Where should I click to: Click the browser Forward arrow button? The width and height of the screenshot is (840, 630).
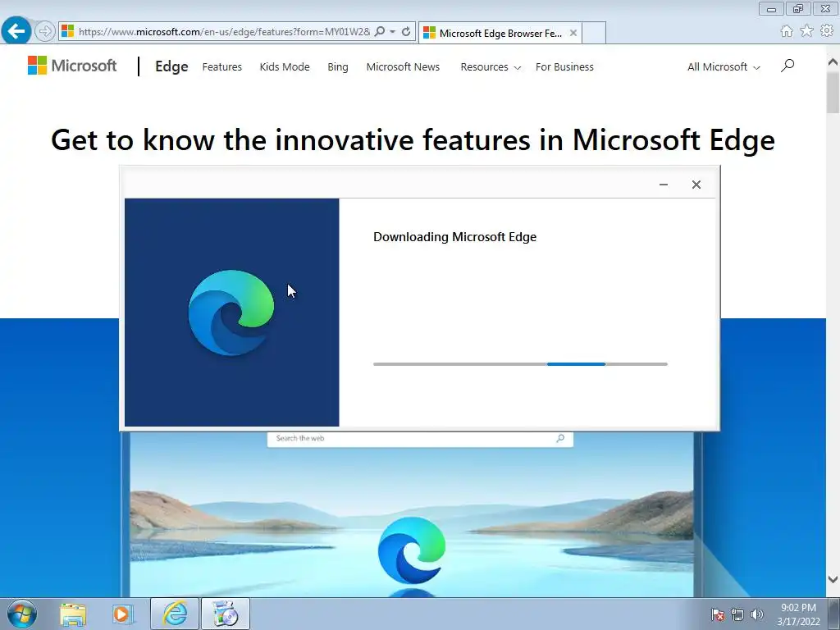click(x=45, y=31)
